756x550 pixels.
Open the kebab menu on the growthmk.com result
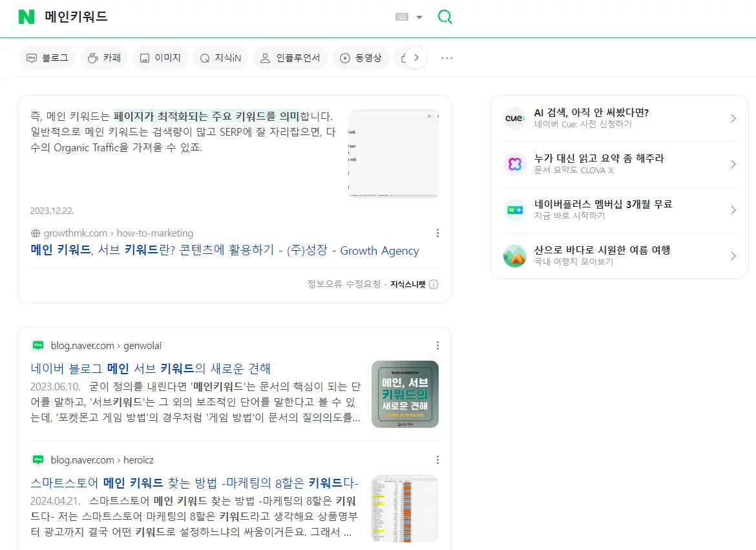[x=437, y=233]
